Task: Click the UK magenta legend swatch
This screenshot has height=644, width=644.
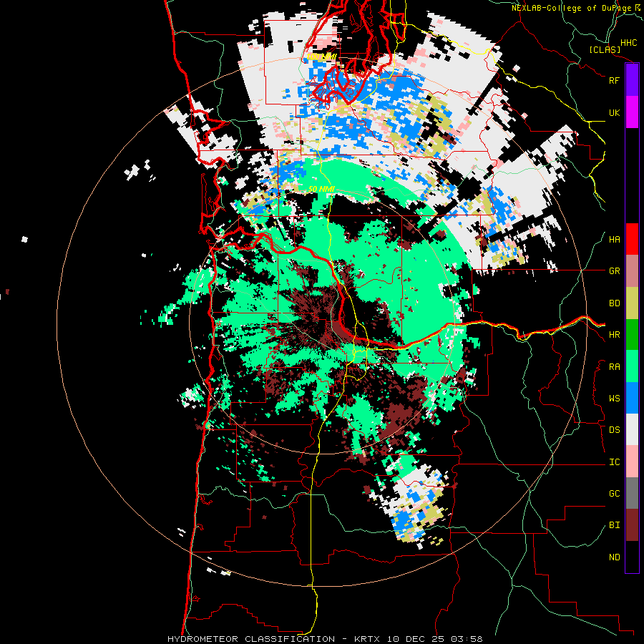Action: point(632,112)
